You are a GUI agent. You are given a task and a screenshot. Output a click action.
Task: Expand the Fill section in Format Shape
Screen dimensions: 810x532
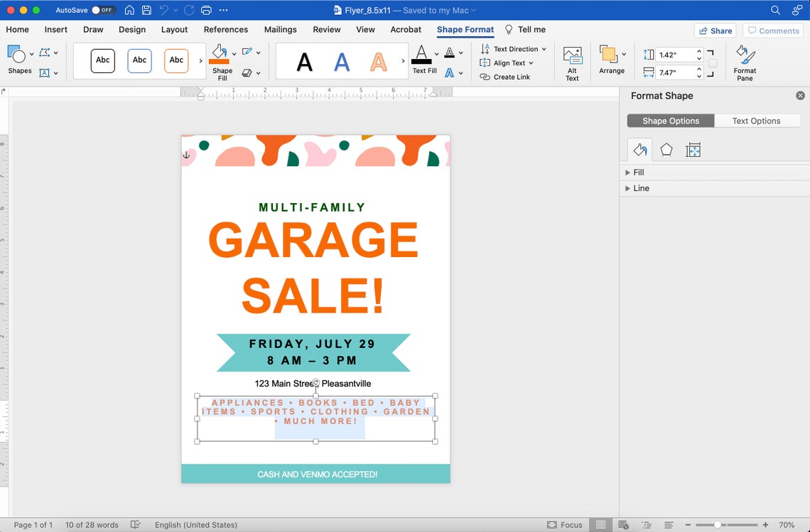(638, 172)
